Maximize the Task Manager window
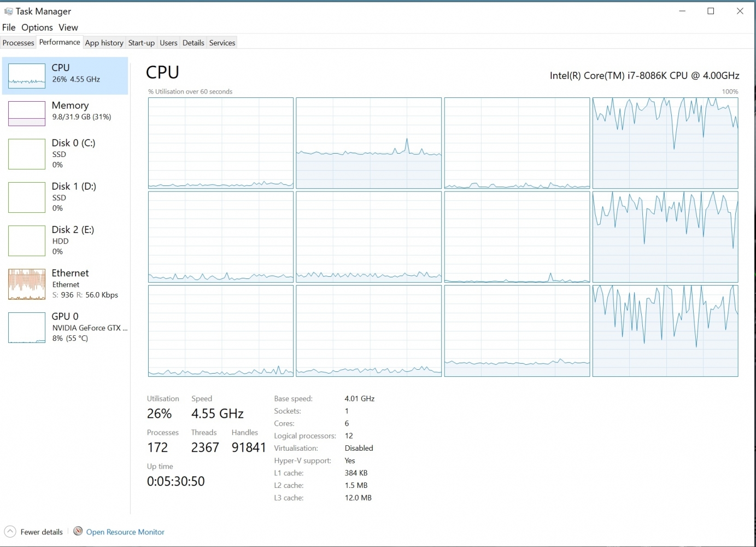 pyautogui.click(x=711, y=11)
